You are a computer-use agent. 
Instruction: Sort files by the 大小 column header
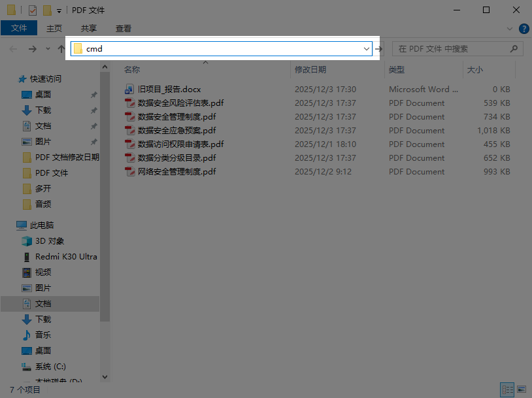[x=474, y=69]
